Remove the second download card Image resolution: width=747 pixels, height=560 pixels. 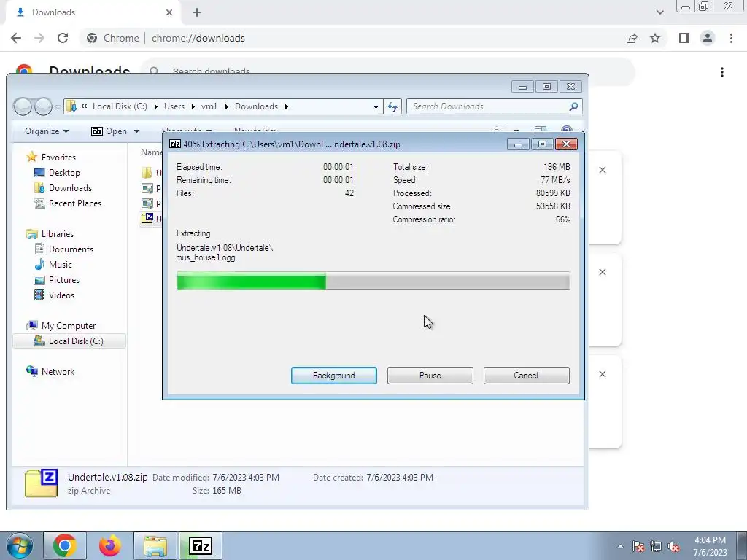(602, 272)
